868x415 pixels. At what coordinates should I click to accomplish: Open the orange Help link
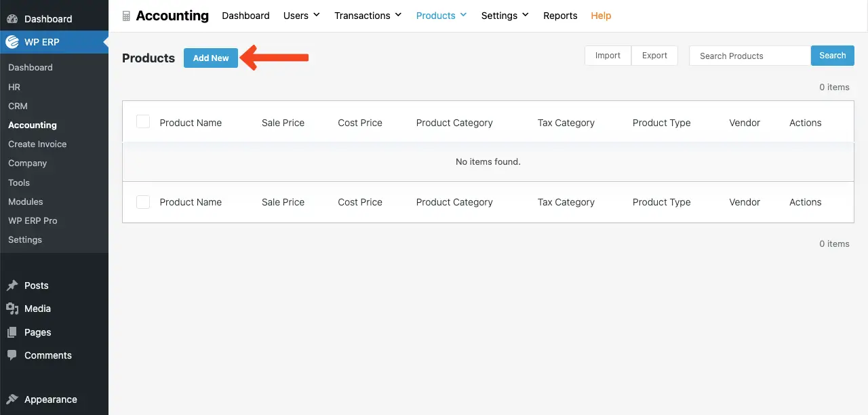[x=601, y=16]
